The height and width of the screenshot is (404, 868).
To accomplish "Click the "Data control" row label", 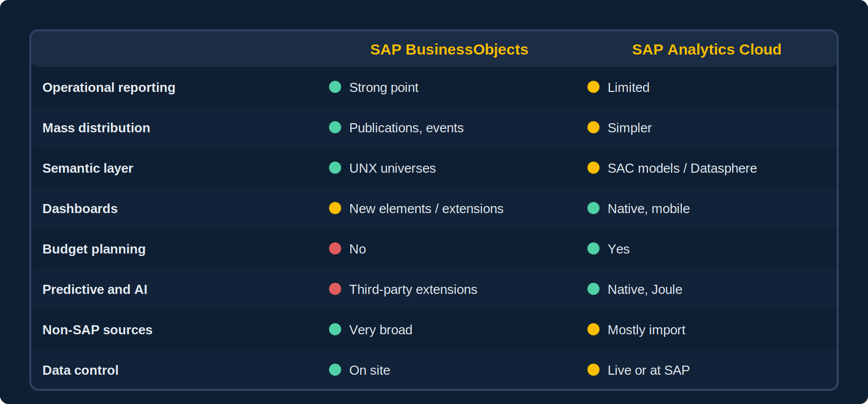I will click(x=81, y=370).
